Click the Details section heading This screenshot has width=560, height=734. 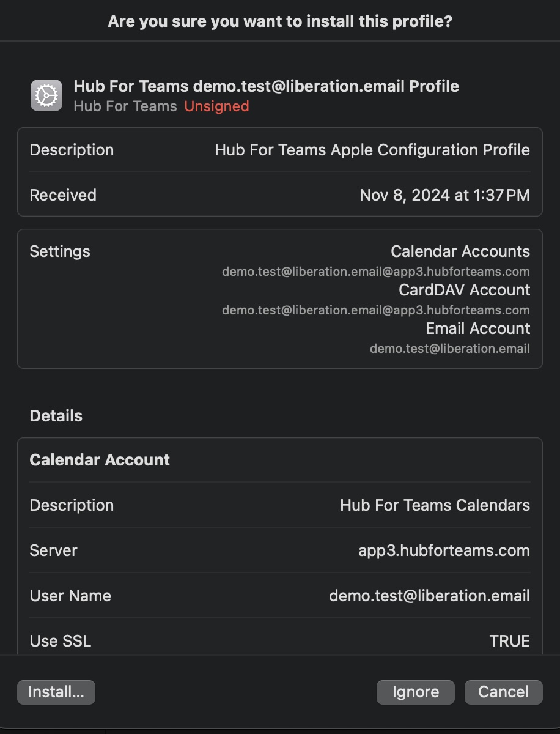pos(56,416)
